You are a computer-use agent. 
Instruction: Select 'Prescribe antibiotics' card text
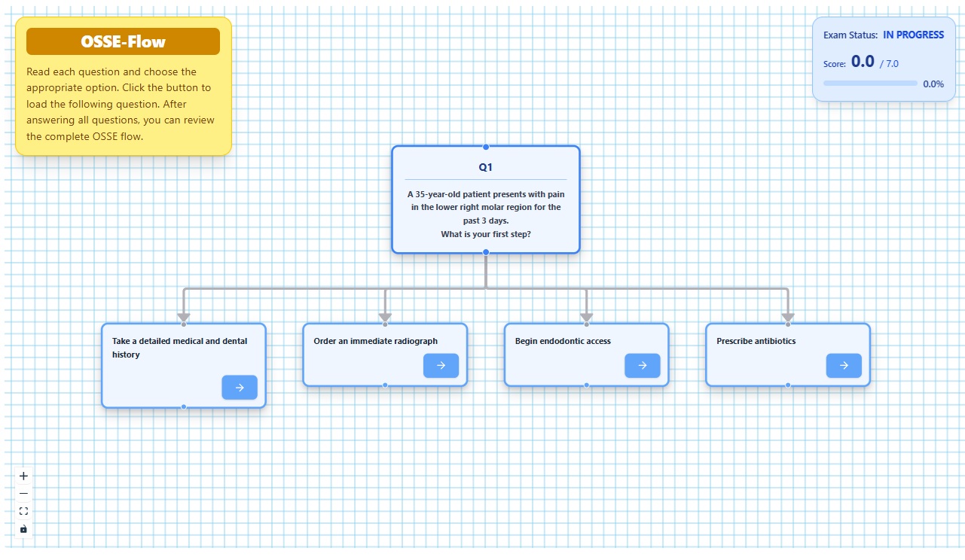click(x=756, y=341)
